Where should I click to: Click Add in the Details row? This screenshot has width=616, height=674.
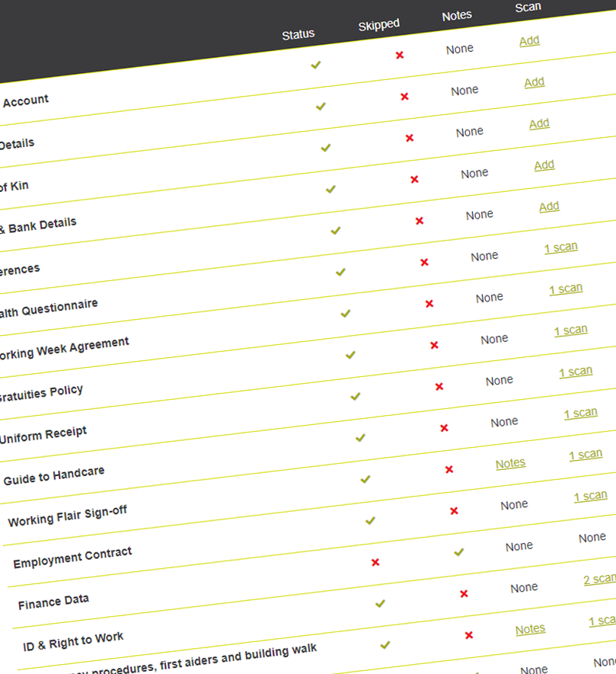535,82
